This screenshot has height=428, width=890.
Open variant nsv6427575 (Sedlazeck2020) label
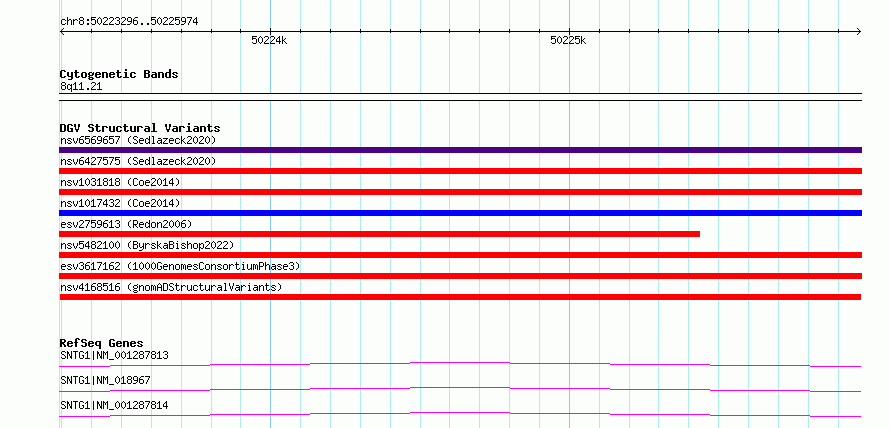(x=138, y=161)
